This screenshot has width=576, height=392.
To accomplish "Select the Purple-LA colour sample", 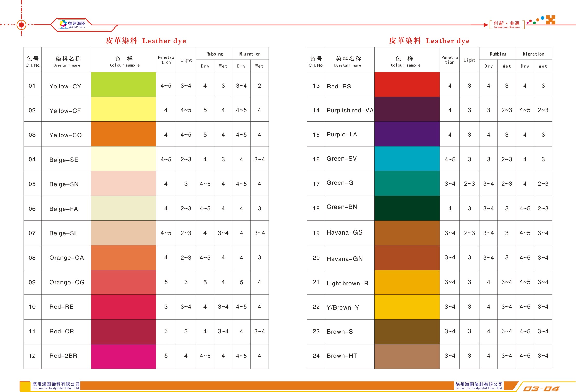I will point(407,134).
